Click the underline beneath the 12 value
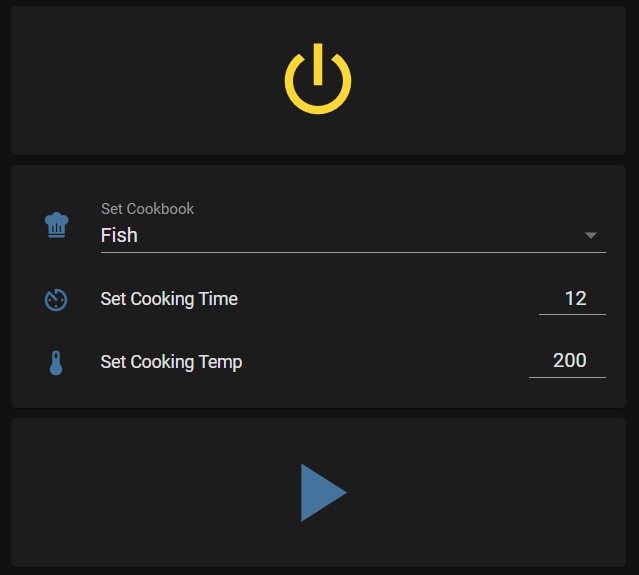This screenshot has width=639, height=575. coord(572,315)
